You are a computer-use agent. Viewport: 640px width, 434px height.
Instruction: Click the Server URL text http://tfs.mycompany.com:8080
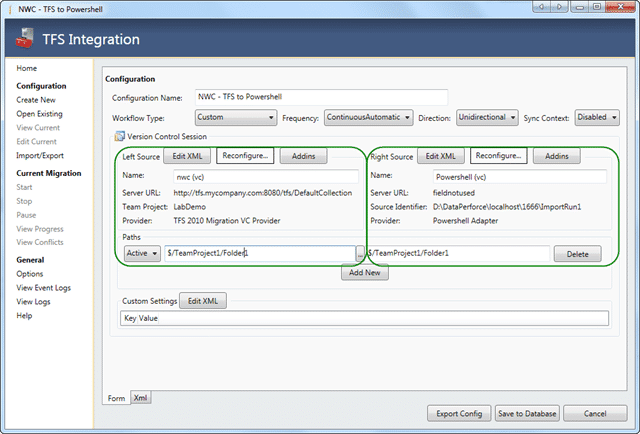(262, 193)
